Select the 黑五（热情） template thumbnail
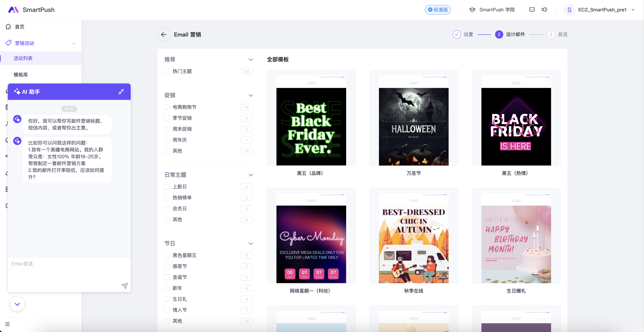Screen dimensions: 644x332 pos(516,118)
